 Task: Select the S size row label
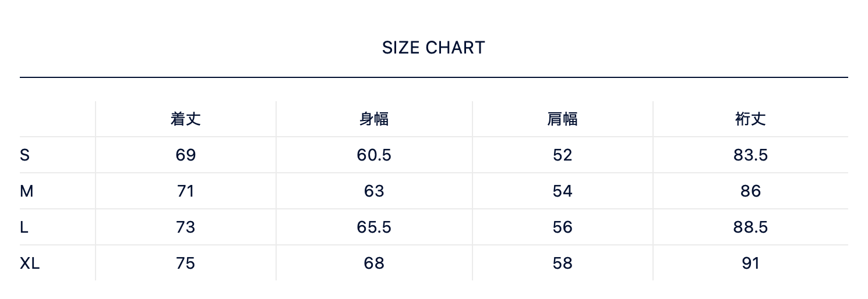(x=24, y=155)
